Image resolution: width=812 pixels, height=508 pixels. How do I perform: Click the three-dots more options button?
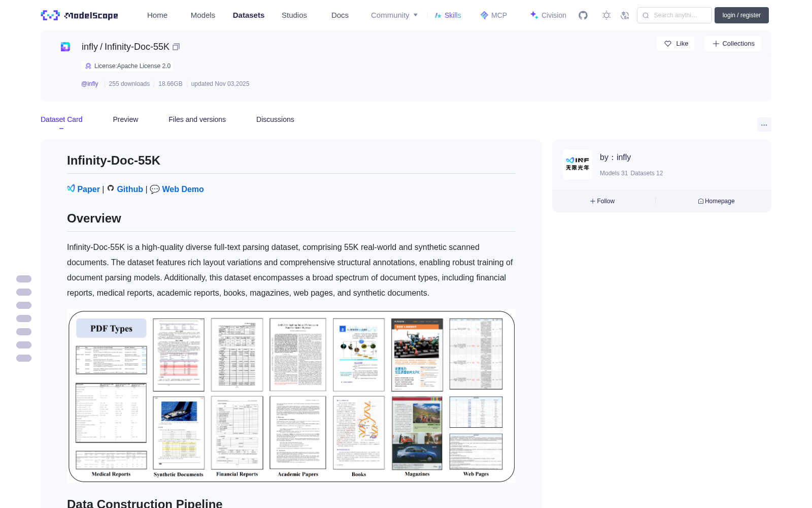coord(764,124)
